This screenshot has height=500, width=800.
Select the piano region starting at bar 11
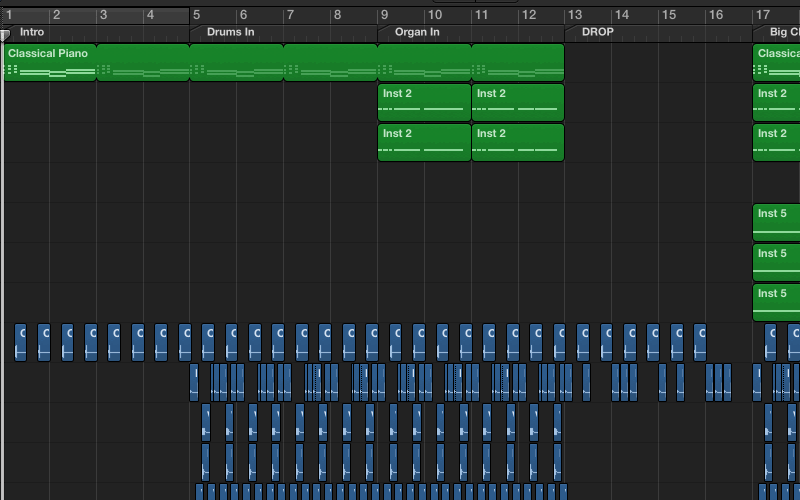click(518, 62)
